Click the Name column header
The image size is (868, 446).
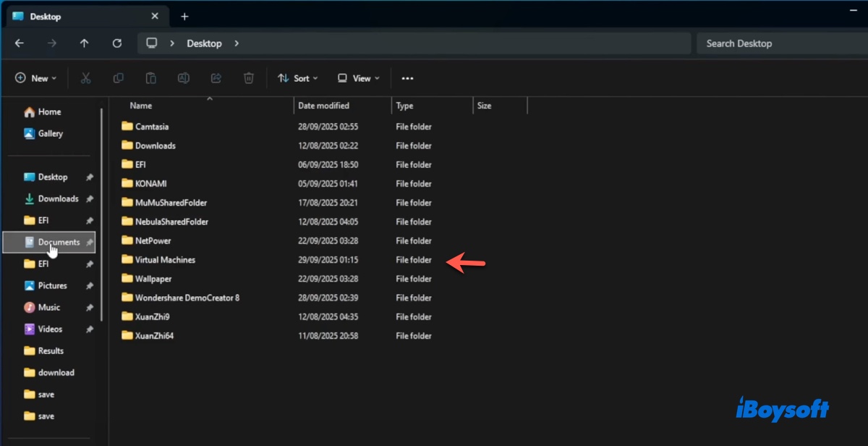coord(141,106)
